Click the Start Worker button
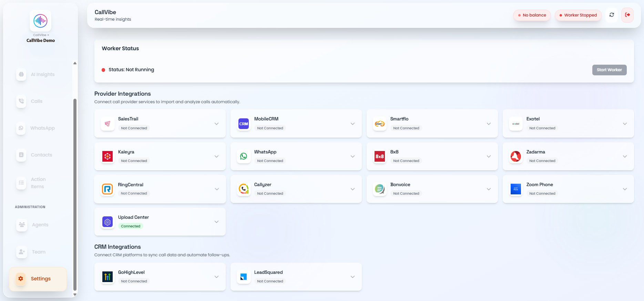 pyautogui.click(x=609, y=70)
